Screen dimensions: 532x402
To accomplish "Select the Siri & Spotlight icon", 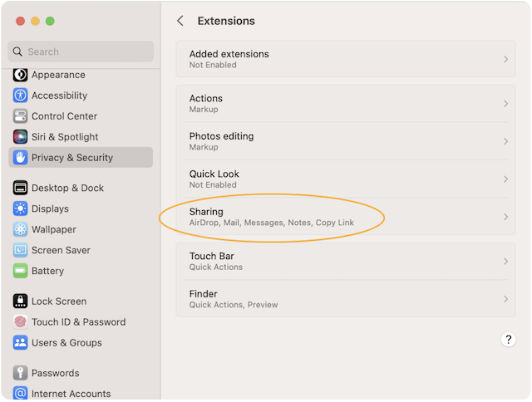I will [x=20, y=137].
